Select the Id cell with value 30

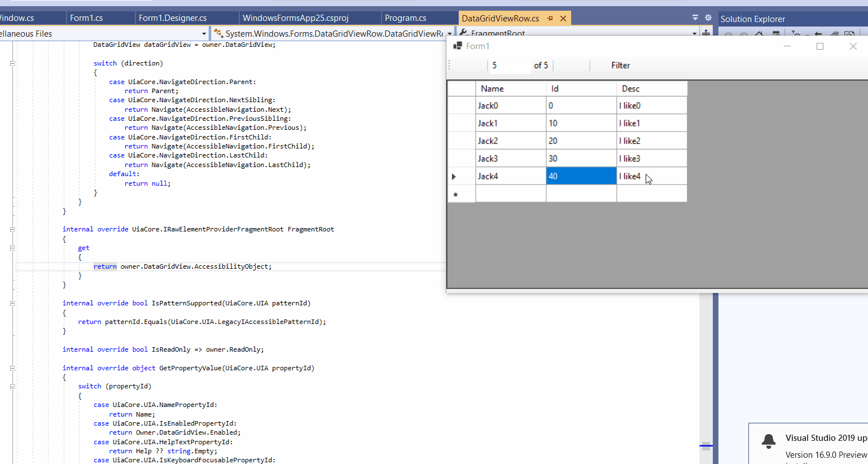click(581, 159)
